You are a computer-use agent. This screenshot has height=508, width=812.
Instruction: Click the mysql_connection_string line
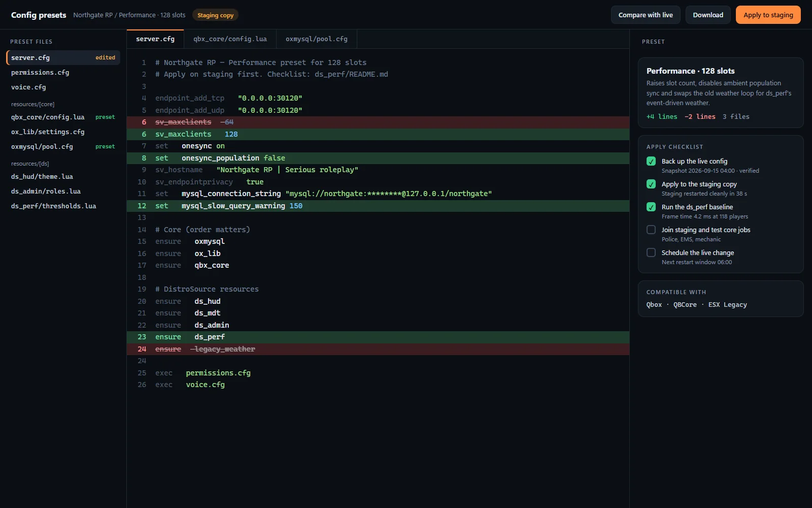point(378,194)
